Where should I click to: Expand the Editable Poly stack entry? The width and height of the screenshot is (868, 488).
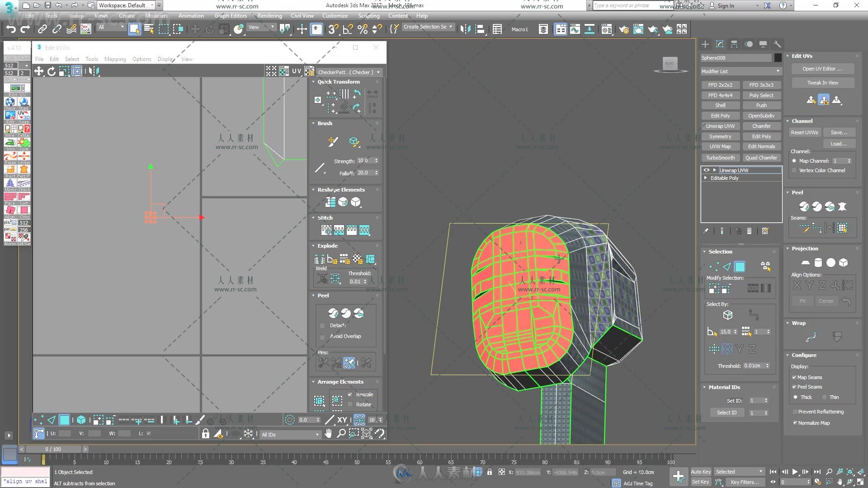706,178
